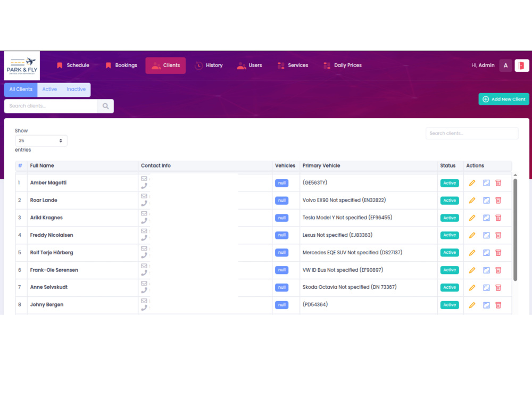Edit Freddy Nicolaisen with the pencil icon
532x399 pixels.
(x=472, y=236)
